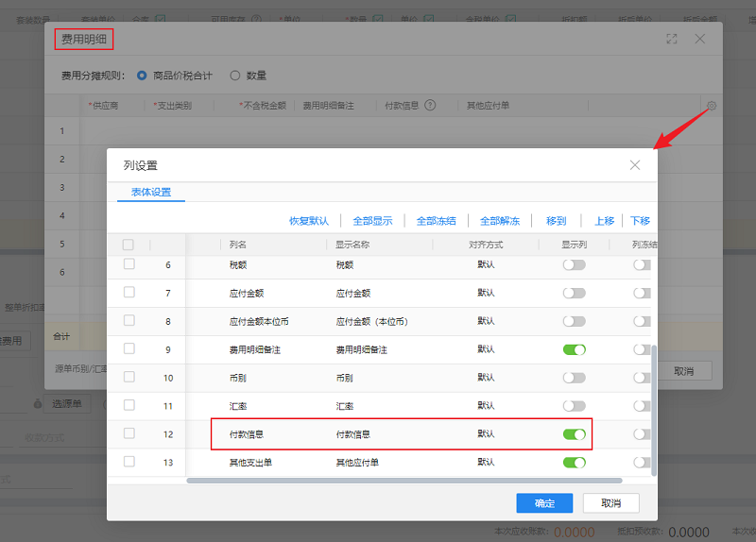Enable 显示列 switch for 税额 row
Viewport: 756px width, 542px height.
point(574,265)
